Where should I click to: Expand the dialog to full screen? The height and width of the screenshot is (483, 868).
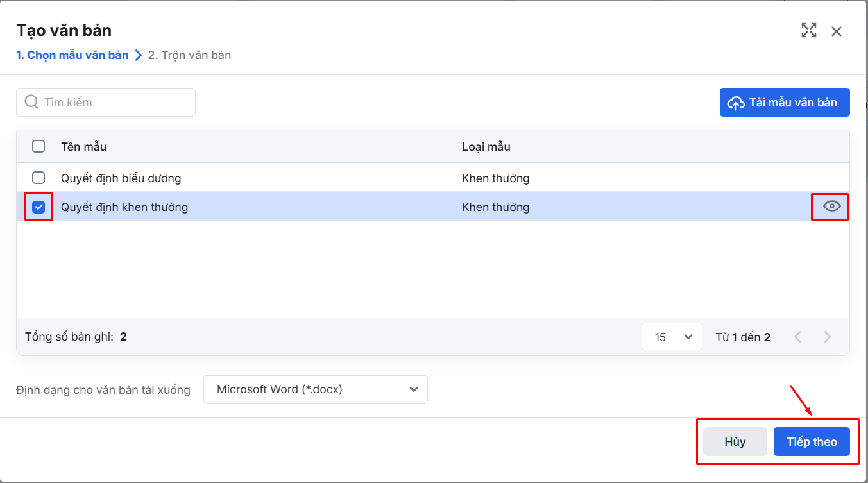(x=808, y=31)
